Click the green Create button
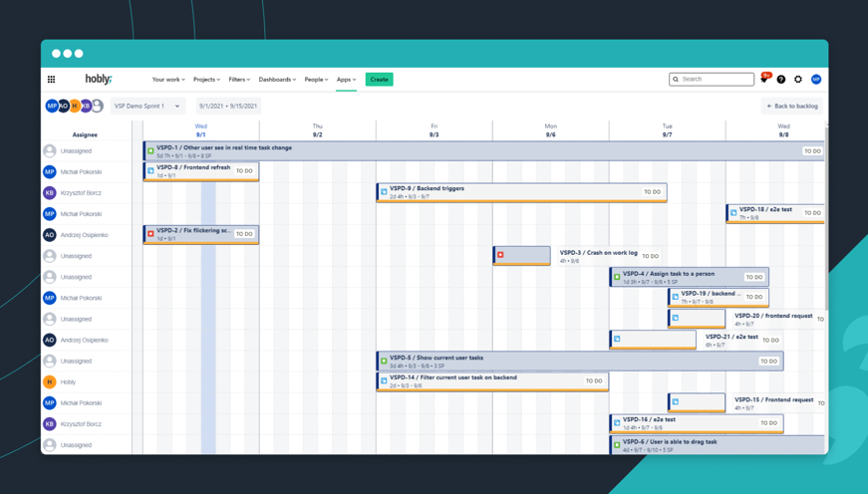 click(380, 80)
